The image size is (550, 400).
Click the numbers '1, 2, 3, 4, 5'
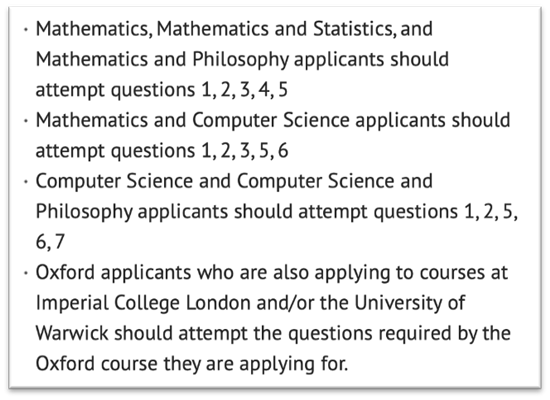point(244,90)
